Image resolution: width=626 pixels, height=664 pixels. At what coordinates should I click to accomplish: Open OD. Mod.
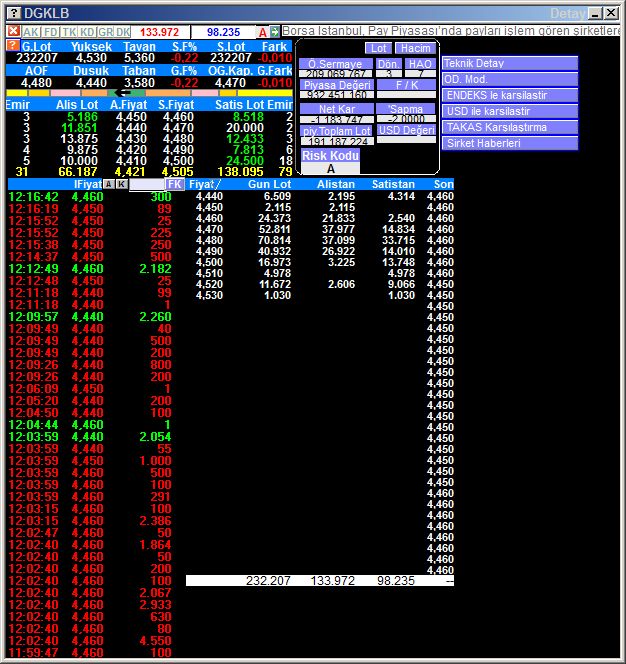pyautogui.click(x=510, y=79)
